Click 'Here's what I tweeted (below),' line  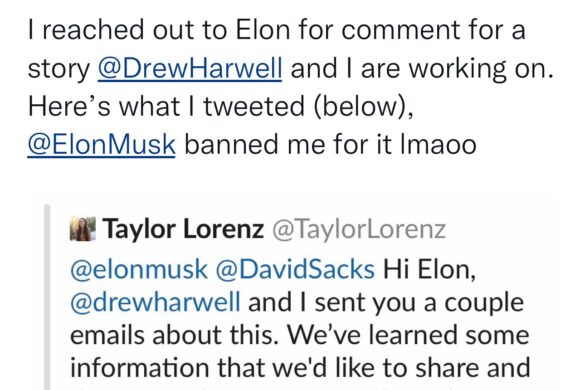pos(221,107)
